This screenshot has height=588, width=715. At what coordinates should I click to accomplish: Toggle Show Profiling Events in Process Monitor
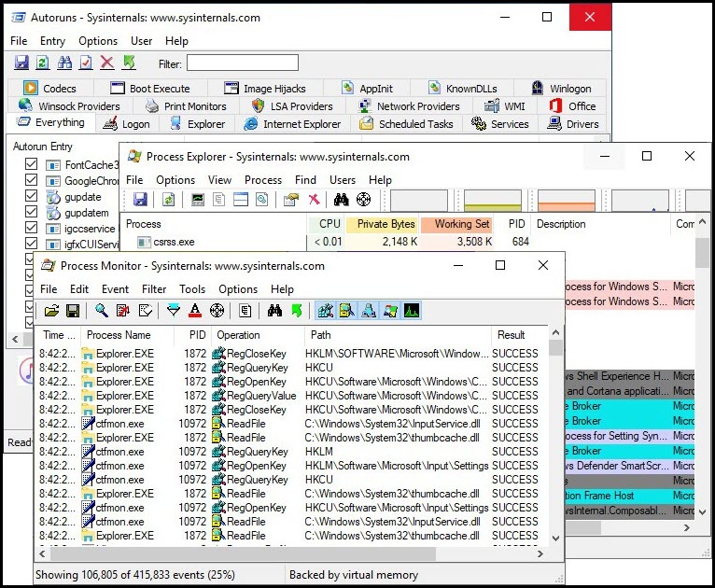[412, 311]
